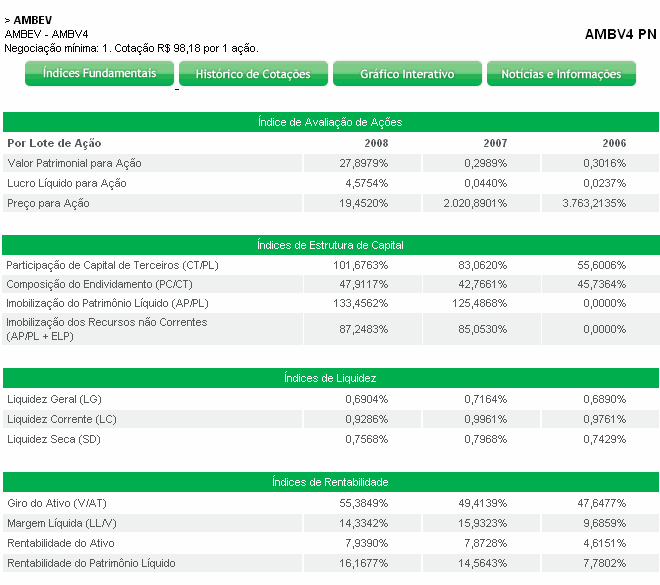Image resolution: width=660 pixels, height=585 pixels.
Task: Open the Índices Fundamentais tab
Action: point(99,74)
